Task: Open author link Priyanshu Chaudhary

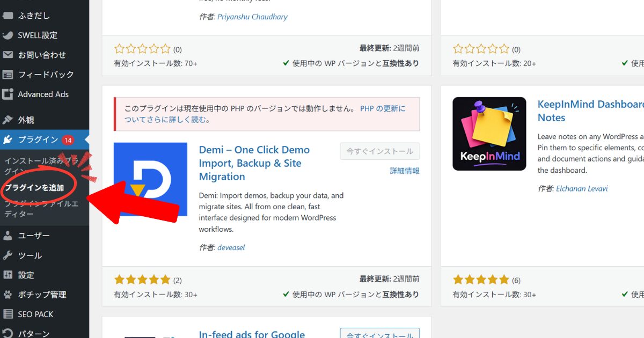Action: (252, 17)
